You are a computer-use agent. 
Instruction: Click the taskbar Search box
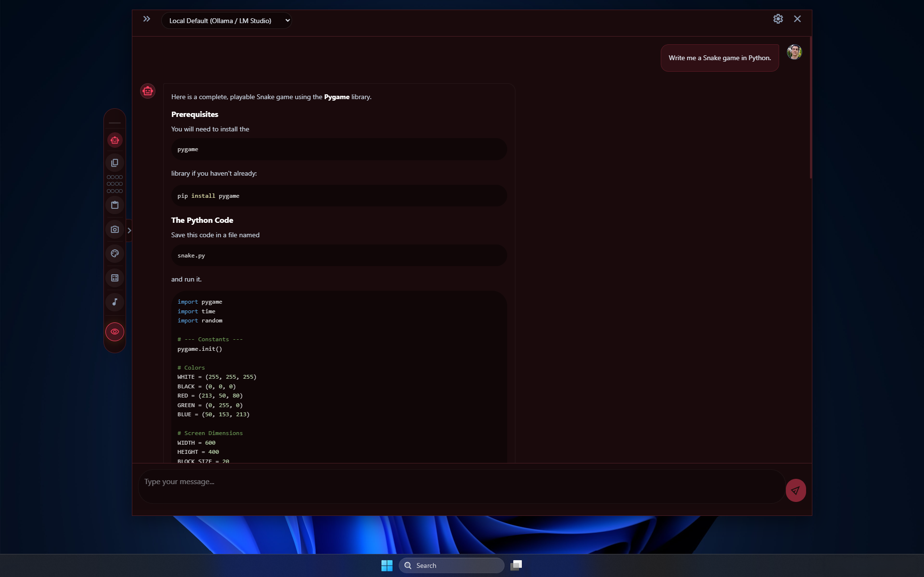pos(451,565)
